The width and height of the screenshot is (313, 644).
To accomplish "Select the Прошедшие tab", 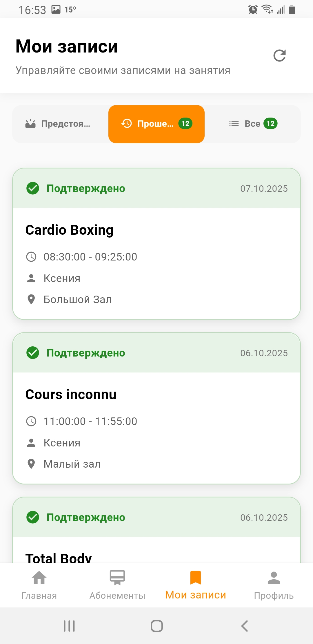I will click(x=156, y=124).
